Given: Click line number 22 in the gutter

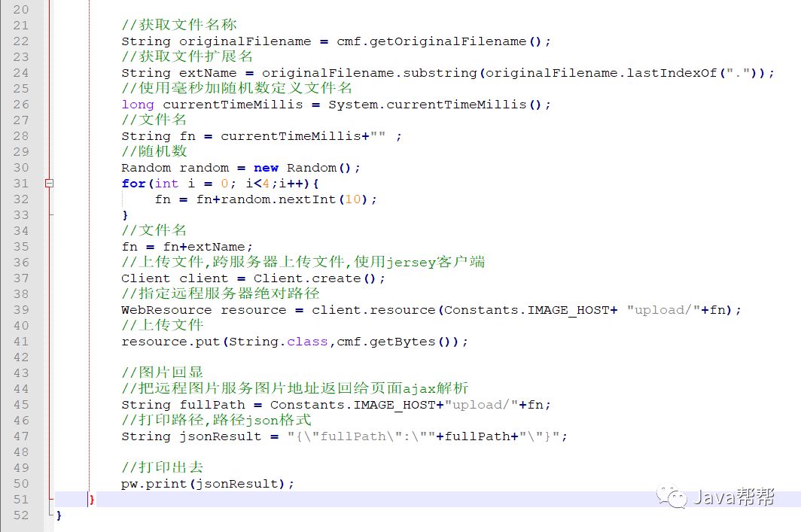Looking at the screenshot, I should pos(21,41).
